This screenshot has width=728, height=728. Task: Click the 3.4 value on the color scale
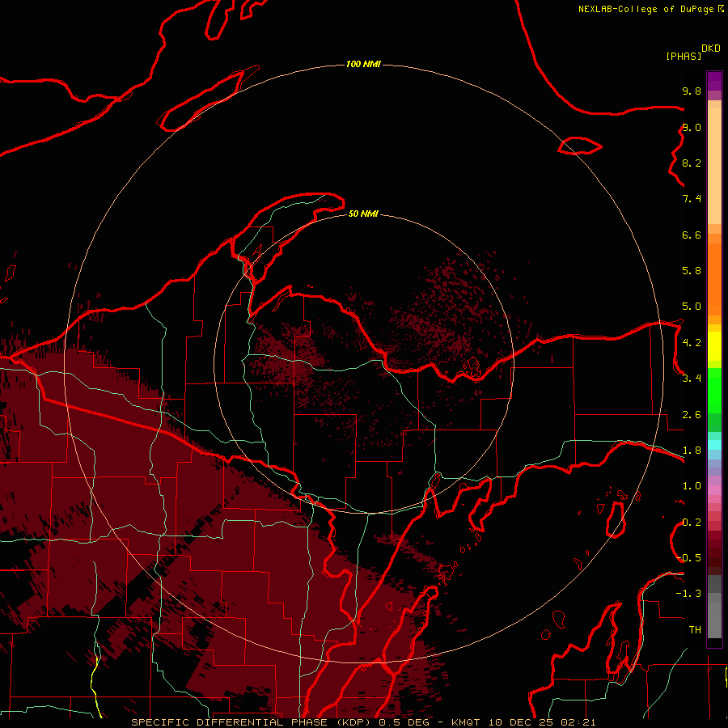[x=692, y=379]
